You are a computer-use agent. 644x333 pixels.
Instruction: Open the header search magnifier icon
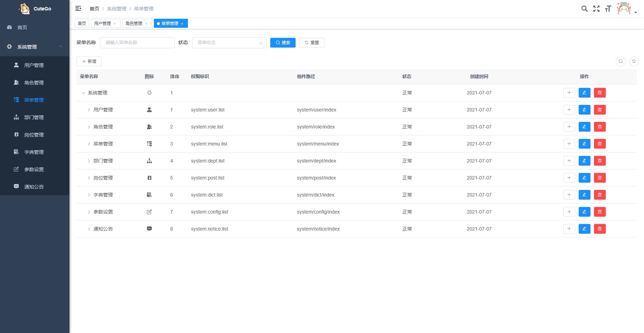[585, 9]
